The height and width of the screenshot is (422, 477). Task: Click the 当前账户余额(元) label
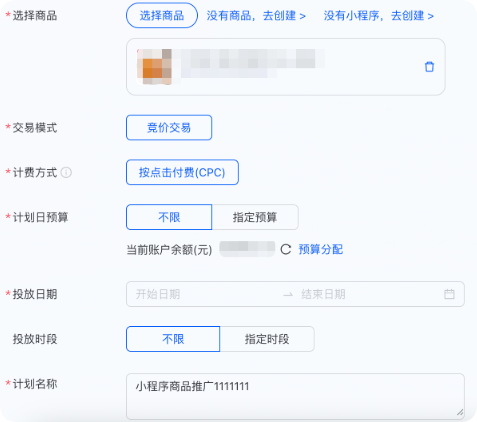[x=169, y=250]
